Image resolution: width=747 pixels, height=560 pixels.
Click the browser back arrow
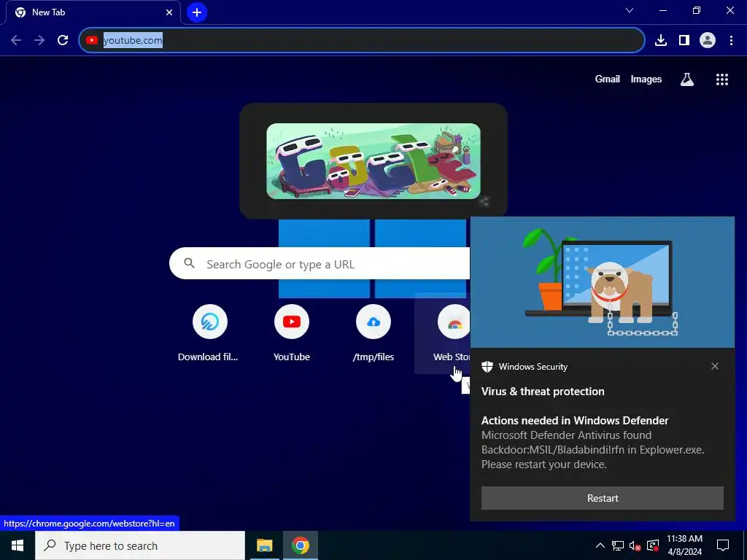tap(16, 41)
